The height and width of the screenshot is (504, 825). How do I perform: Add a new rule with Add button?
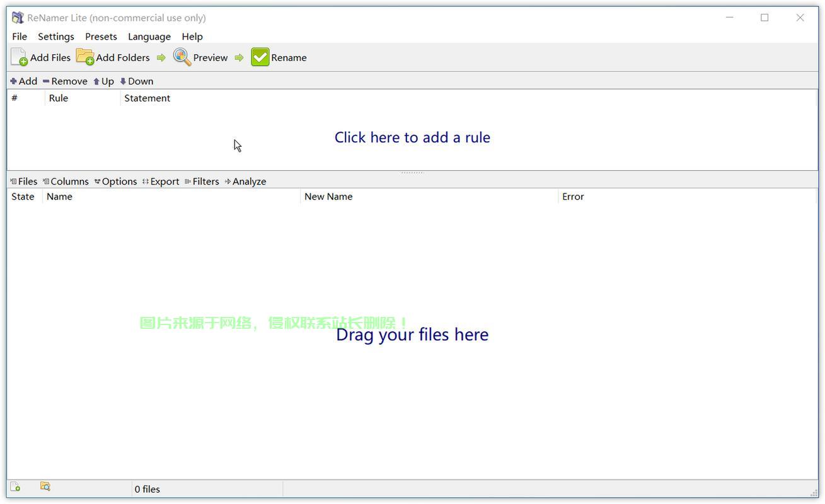[x=24, y=81]
